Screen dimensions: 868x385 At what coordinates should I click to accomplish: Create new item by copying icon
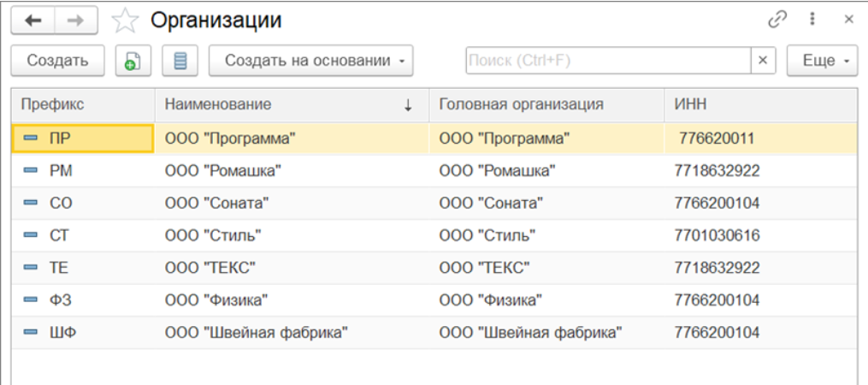pos(133,61)
